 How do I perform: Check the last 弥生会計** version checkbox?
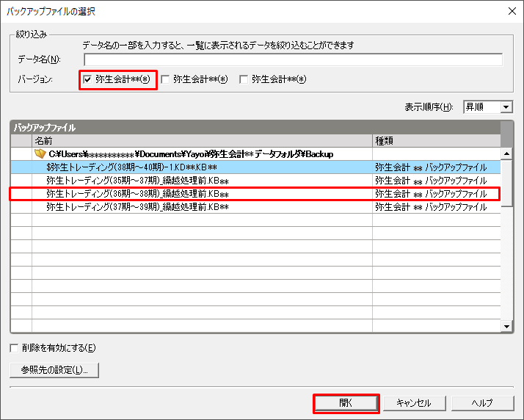(244, 79)
